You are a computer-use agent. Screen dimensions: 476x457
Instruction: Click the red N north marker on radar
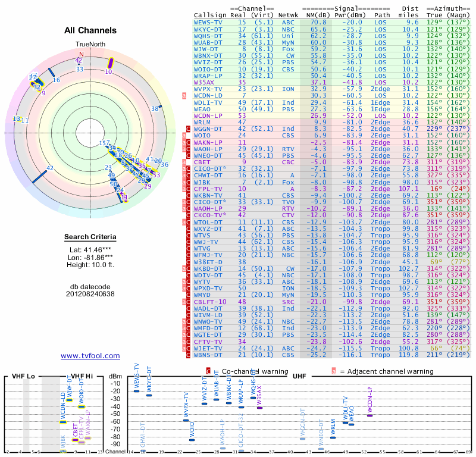(x=82, y=54)
